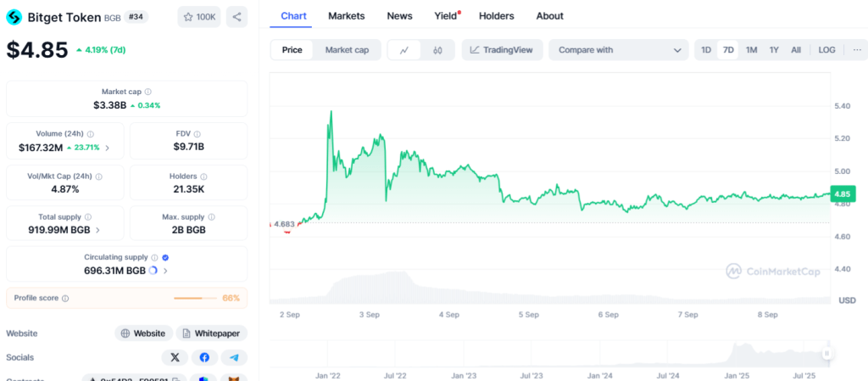
Task: Click the circulating supply progress ring icon
Action: (153, 271)
